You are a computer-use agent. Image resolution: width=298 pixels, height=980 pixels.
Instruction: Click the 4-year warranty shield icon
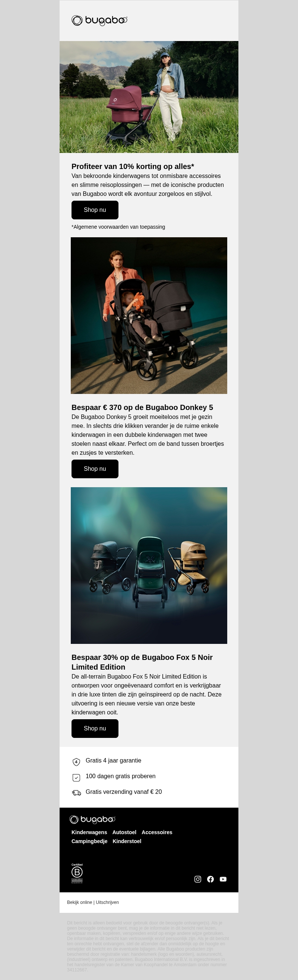pyautogui.click(x=76, y=762)
